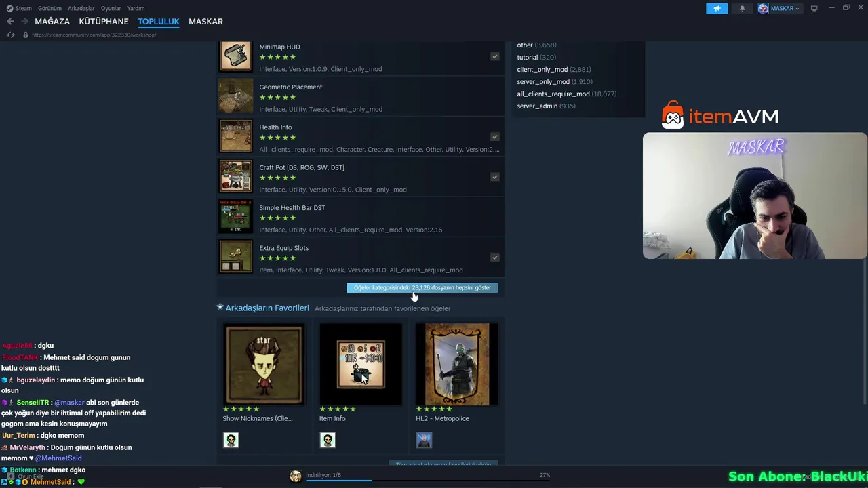Click the Steam logo menu

[x=19, y=8]
